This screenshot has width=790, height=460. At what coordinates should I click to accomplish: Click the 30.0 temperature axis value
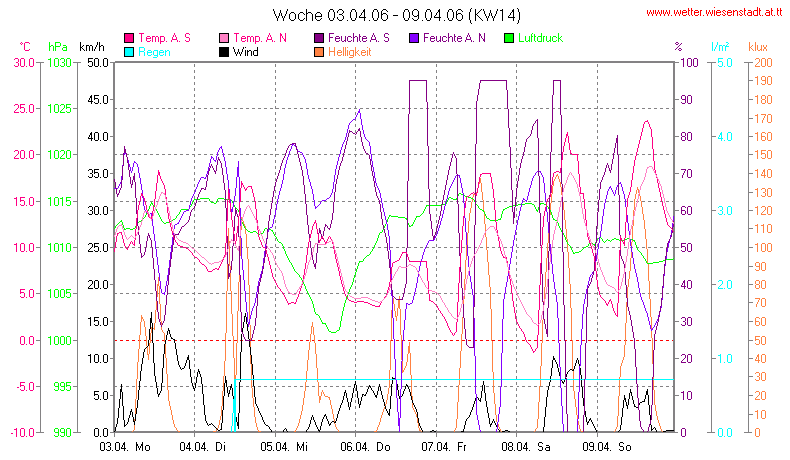[24, 63]
